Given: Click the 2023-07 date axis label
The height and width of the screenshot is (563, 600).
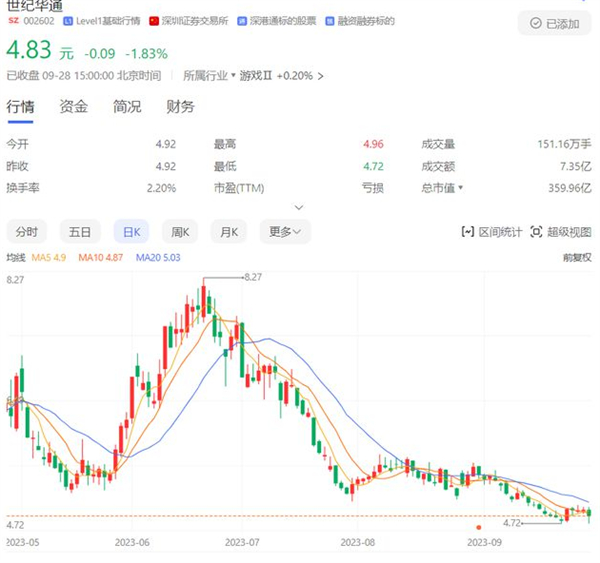Looking at the screenshot, I should pos(242,542).
